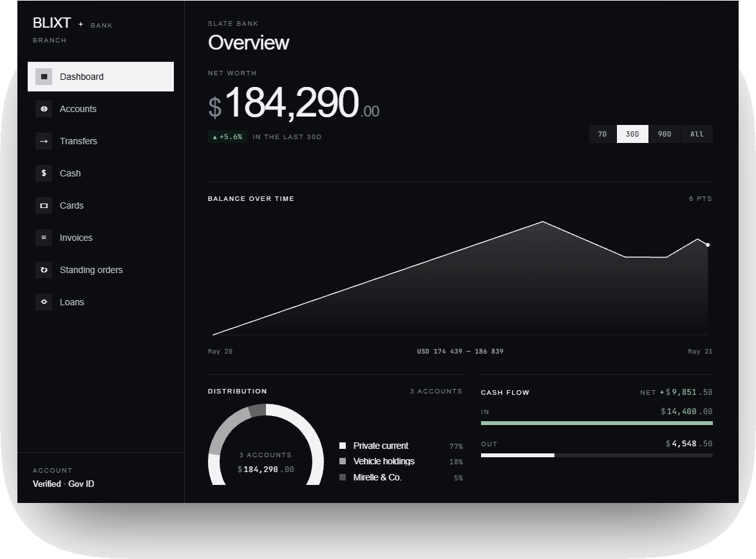756x559 pixels.
Task: Open the Dashboard menu item
Action: 100,77
